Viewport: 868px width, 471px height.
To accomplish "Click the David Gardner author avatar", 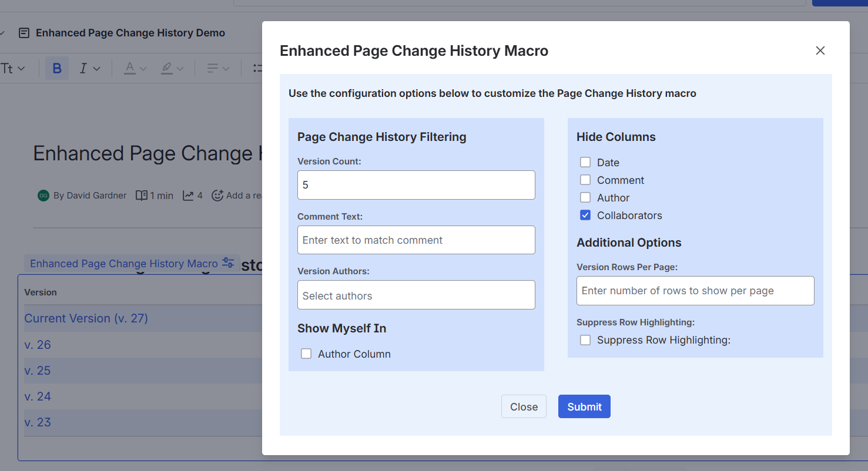I will 43,196.
